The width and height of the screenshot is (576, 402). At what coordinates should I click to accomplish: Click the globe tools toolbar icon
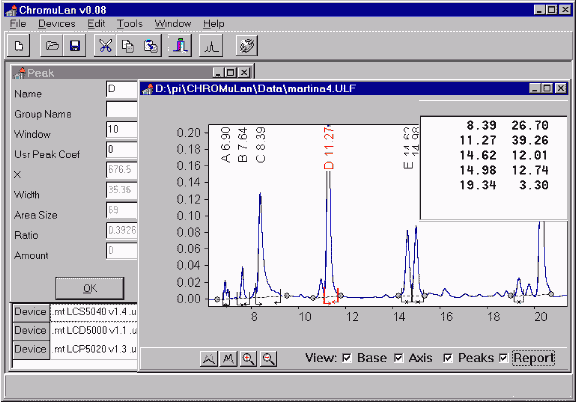(247, 46)
